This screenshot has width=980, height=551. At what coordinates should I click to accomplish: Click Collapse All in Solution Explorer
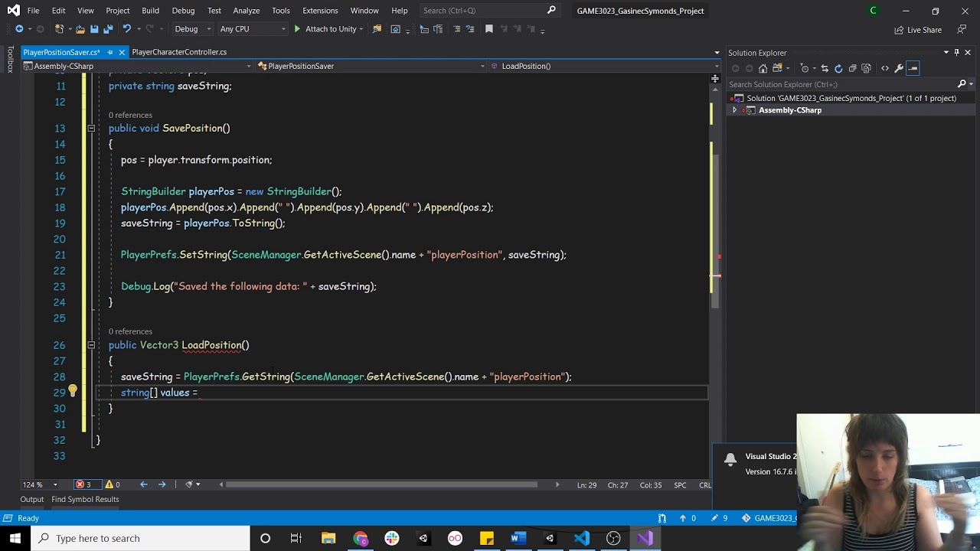pyautogui.click(x=853, y=68)
